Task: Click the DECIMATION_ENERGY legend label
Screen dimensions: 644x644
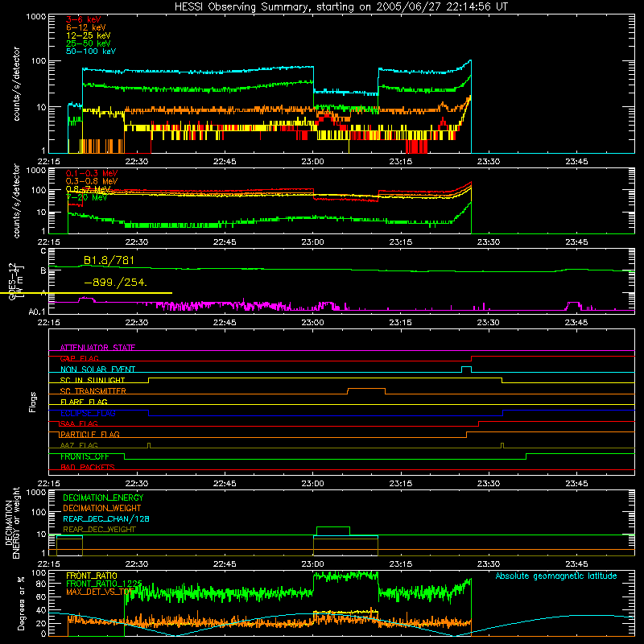Action: pyautogui.click(x=103, y=497)
